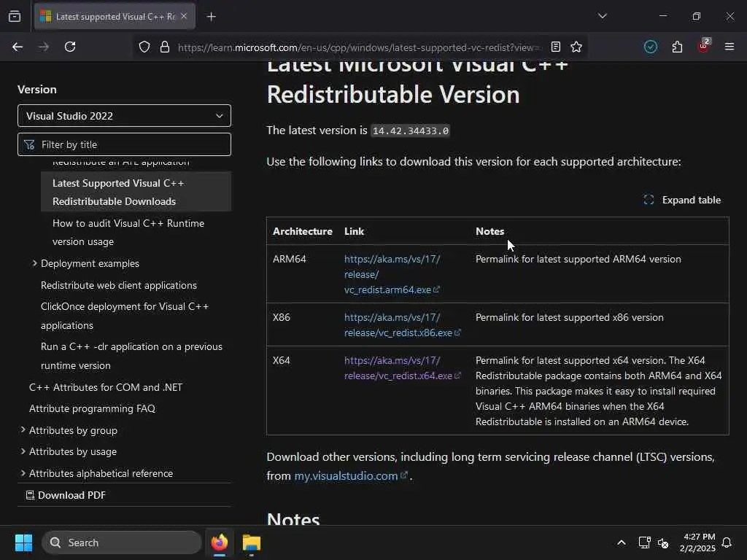Open the extensions puzzle-piece icon
The width and height of the screenshot is (747, 560).
pos(677,47)
